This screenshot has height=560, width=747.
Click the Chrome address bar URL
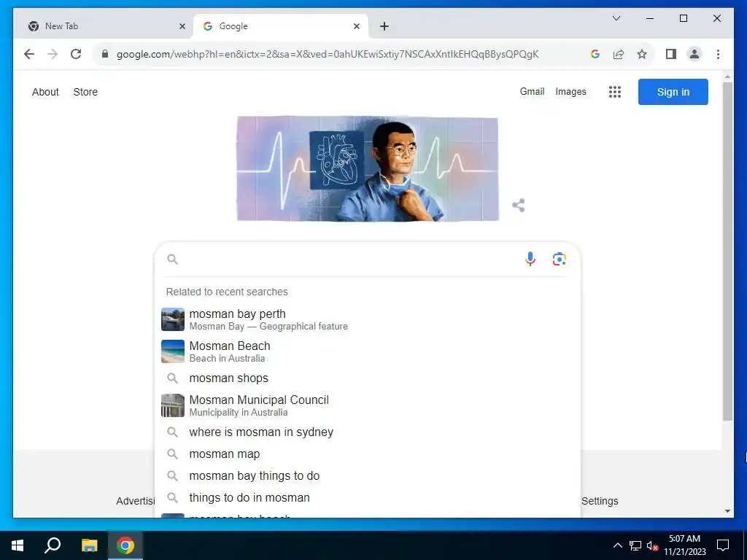pyautogui.click(x=328, y=54)
